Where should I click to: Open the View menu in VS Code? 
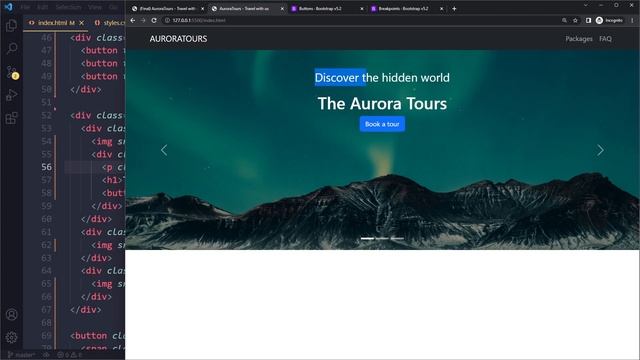[95, 7]
